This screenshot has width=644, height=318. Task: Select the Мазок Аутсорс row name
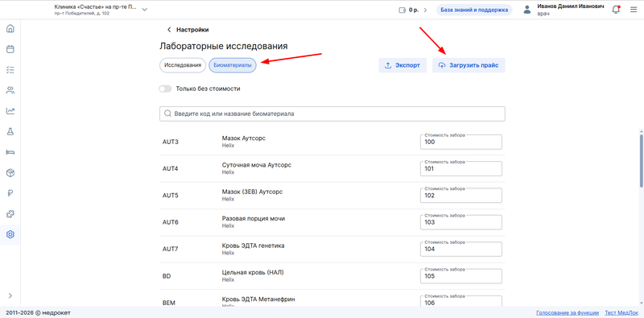[244, 138]
